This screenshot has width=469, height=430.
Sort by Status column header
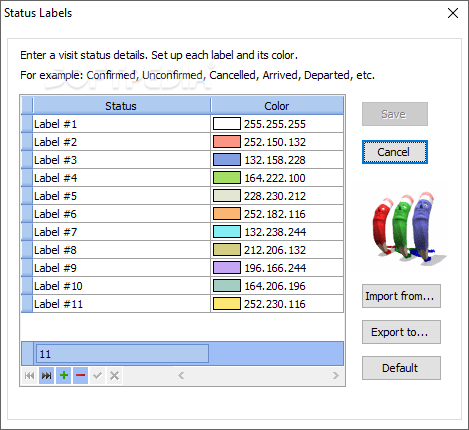pos(122,106)
